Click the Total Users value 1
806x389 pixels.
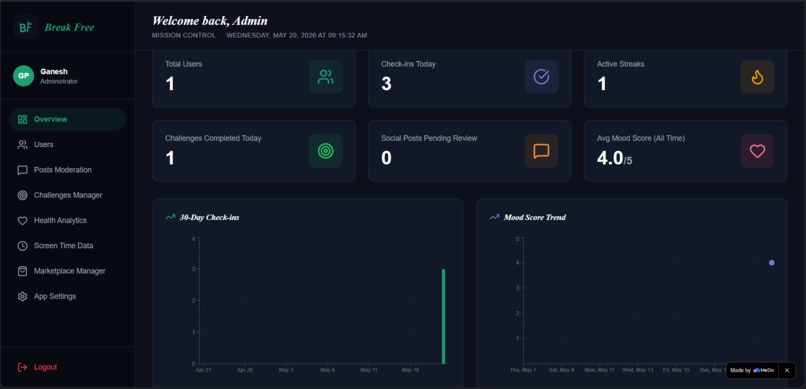(x=170, y=84)
